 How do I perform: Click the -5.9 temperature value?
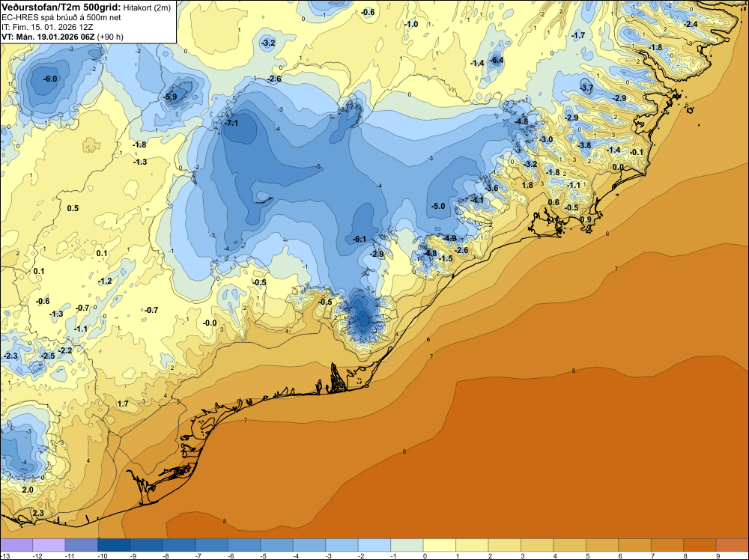170,97
